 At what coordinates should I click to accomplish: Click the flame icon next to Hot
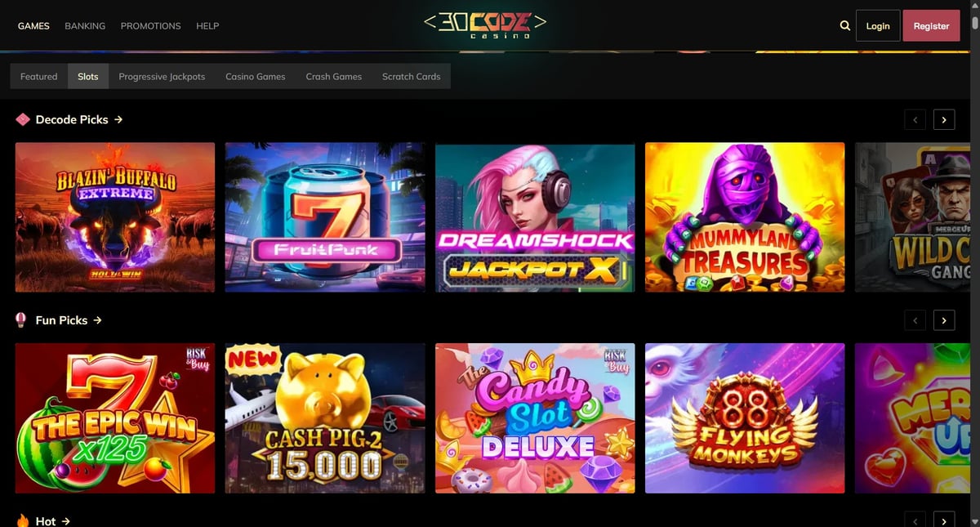(x=22, y=520)
